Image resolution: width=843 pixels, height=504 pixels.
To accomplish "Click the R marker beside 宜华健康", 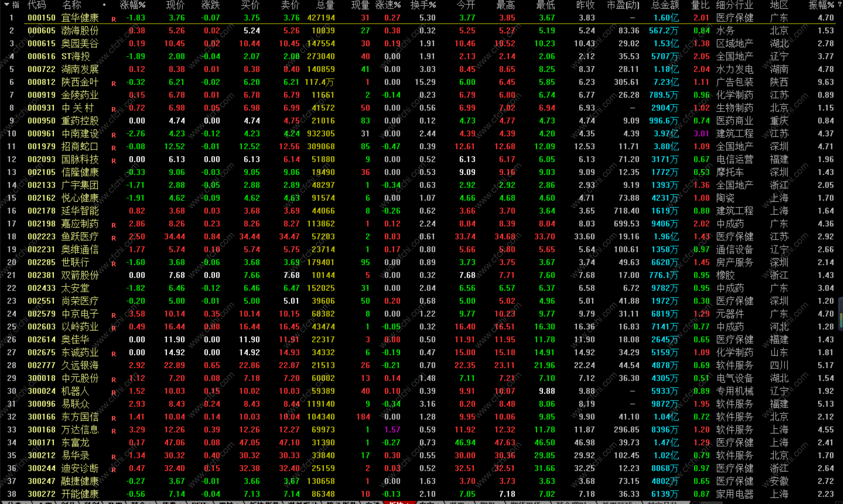I will point(114,19).
